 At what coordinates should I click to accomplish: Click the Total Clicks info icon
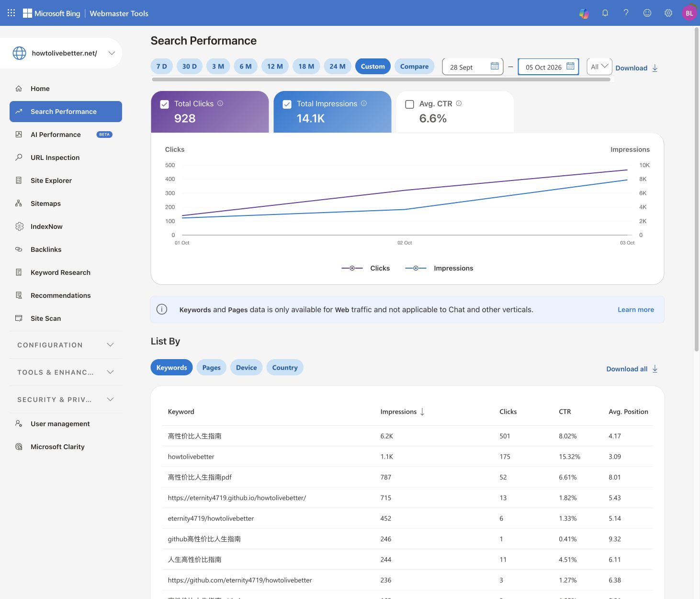220,103
